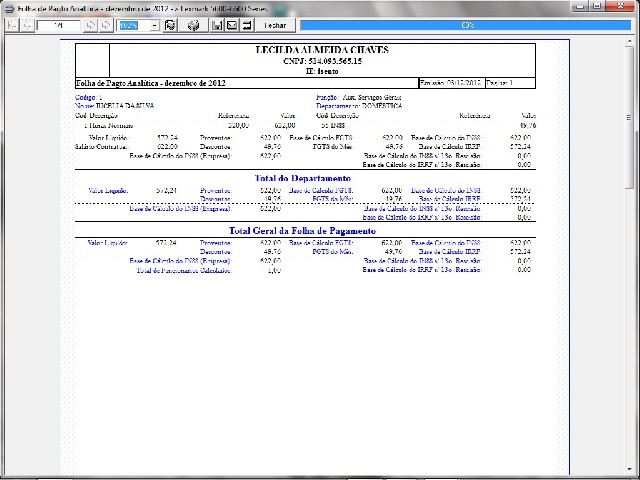Go to first page of report
This screenshot has width=640, height=480.
point(12,25)
